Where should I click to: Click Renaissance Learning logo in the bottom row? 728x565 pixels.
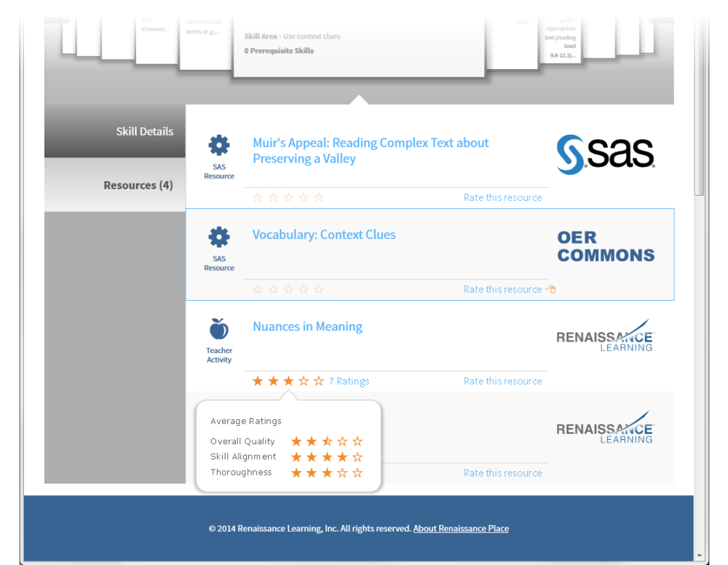click(x=605, y=427)
